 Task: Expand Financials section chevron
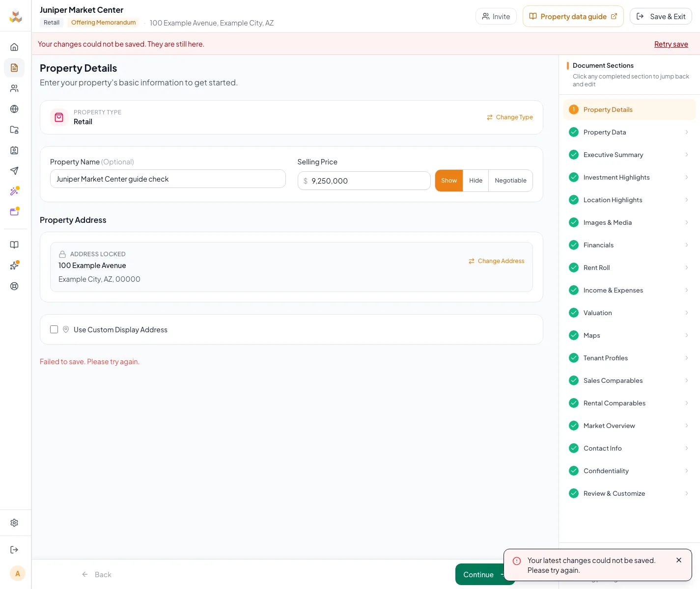pyautogui.click(x=686, y=245)
